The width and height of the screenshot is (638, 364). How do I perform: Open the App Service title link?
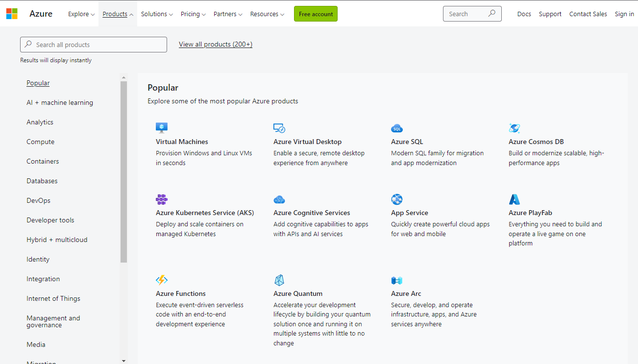[410, 213]
